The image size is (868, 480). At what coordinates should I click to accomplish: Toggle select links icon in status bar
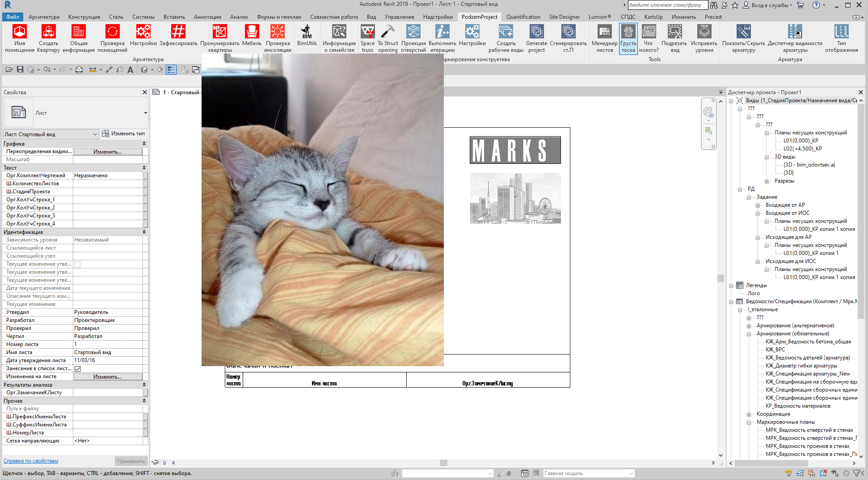tap(788, 473)
